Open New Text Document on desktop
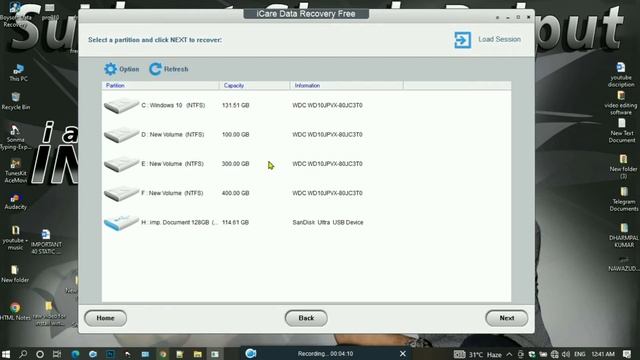 click(x=622, y=131)
